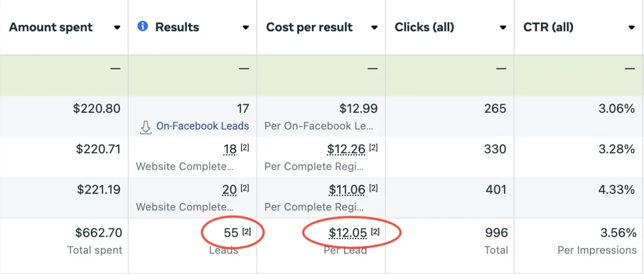Image resolution: width=644 pixels, height=274 pixels.
Task: Sort by the Amount spent column header
Action: tap(51, 27)
